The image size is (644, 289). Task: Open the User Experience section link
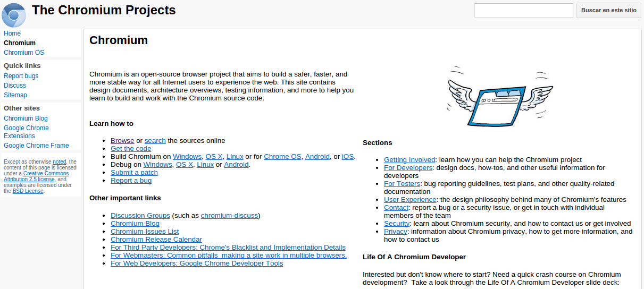(x=410, y=200)
